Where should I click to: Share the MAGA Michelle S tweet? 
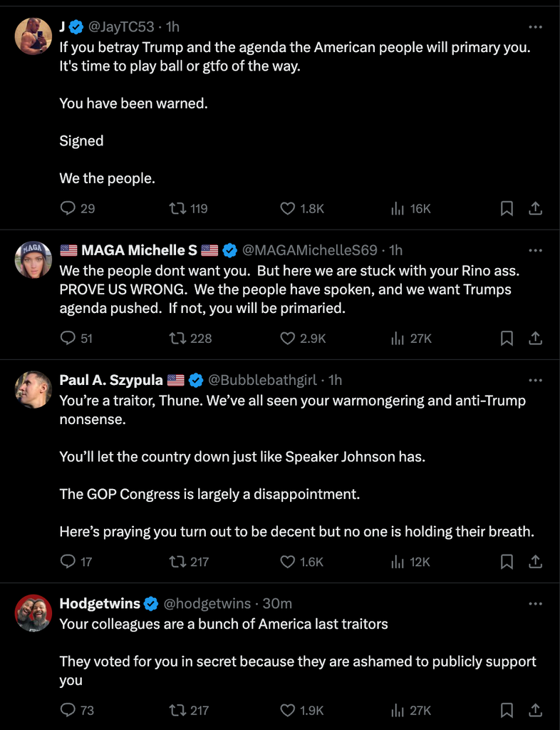click(x=536, y=339)
